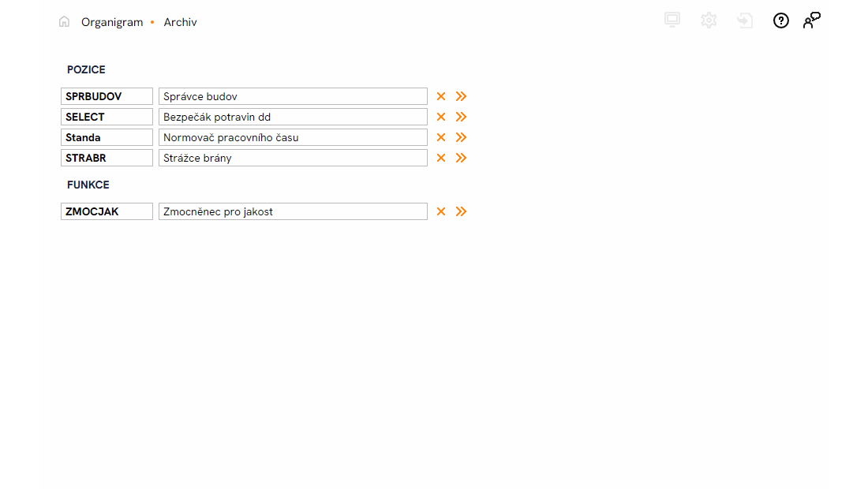Restore SPRBUDOV with double arrow icon

tap(462, 96)
